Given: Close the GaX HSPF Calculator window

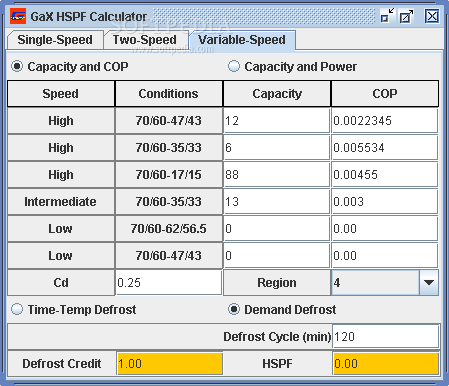Looking at the screenshot, I should (432, 16).
